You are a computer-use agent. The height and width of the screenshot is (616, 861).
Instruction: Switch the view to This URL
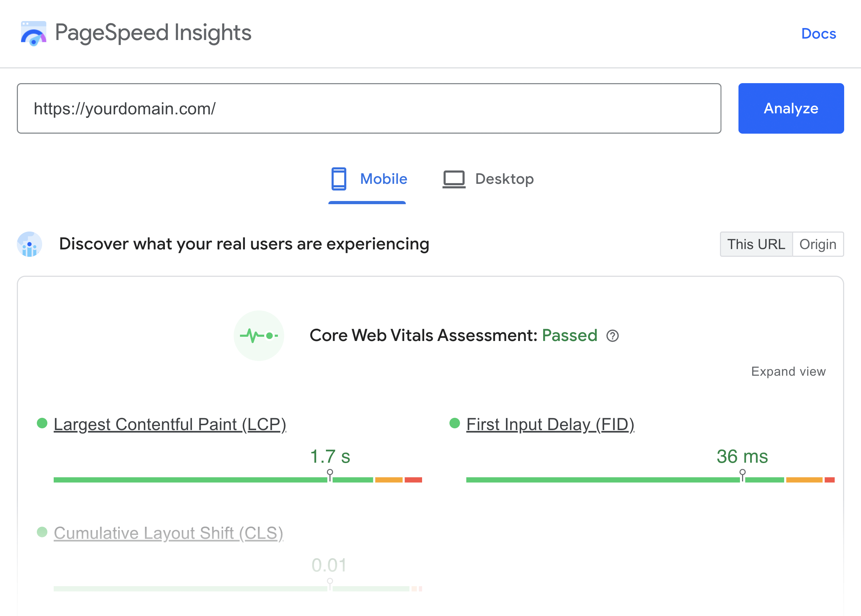click(756, 244)
